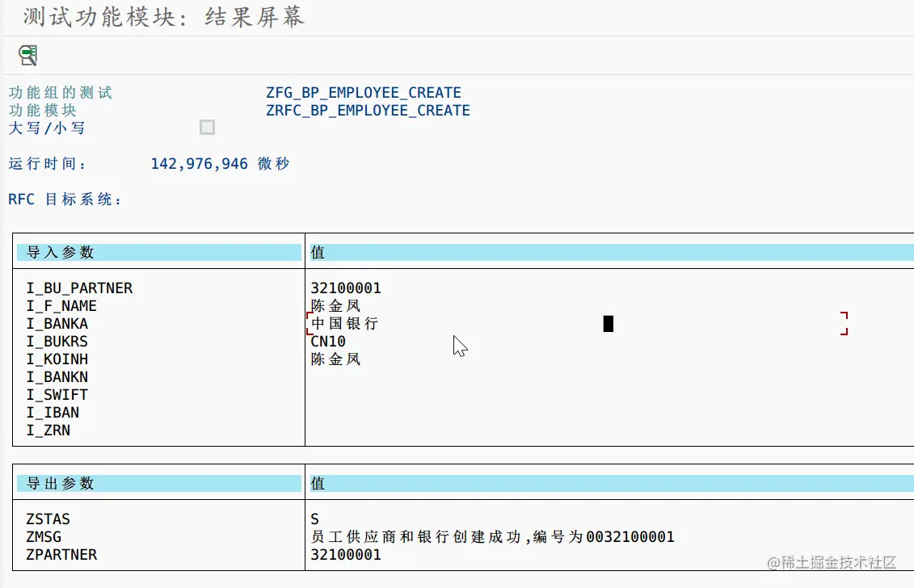Open the display results toolbar icon
Image resolution: width=914 pixels, height=588 pixels.
[x=27, y=56]
